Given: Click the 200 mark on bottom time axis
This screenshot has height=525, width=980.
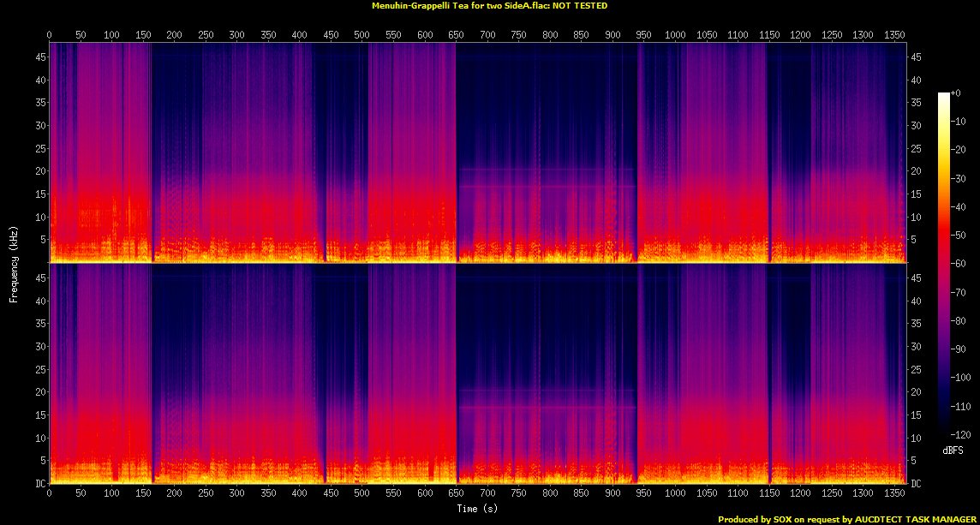Looking at the screenshot, I should pos(175,494).
